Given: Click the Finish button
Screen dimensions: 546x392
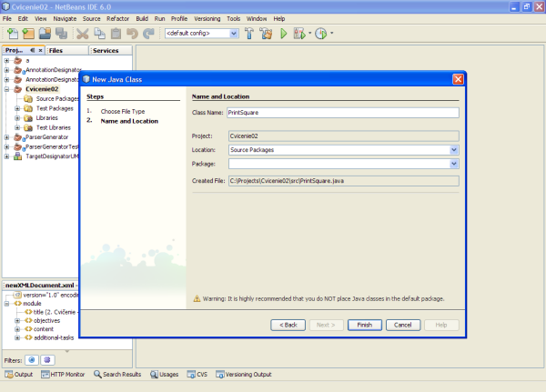Looking at the screenshot, I should [365, 325].
